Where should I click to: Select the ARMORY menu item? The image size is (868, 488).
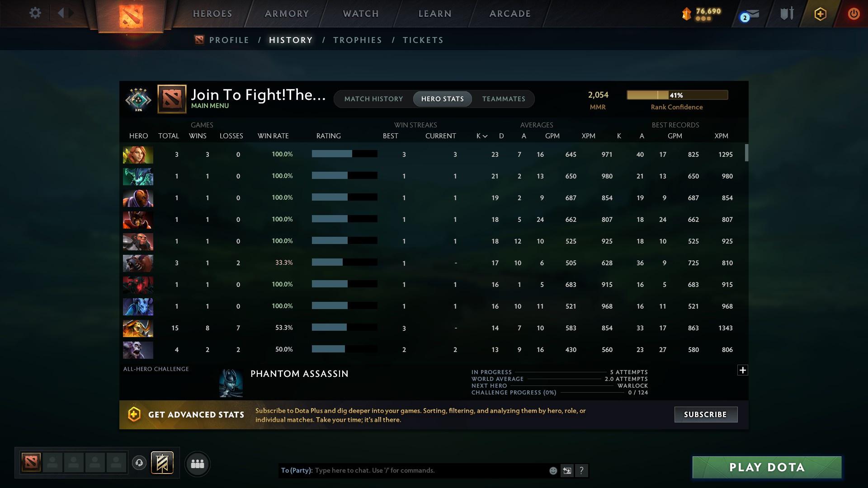(x=287, y=14)
